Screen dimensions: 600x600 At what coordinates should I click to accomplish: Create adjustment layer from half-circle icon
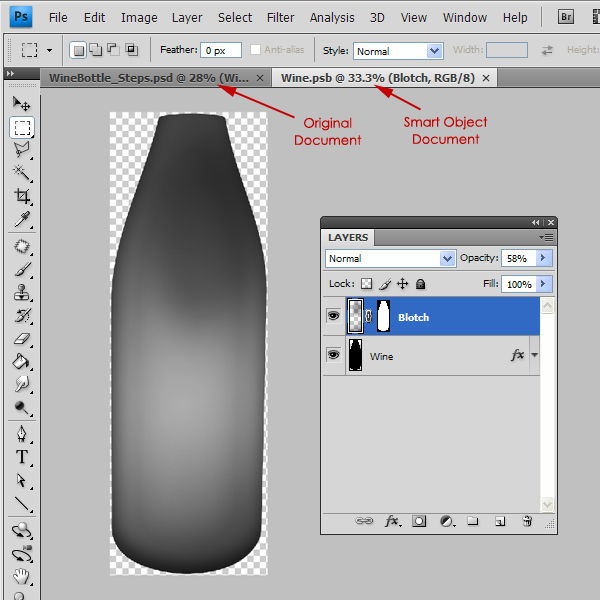tap(447, 521)
